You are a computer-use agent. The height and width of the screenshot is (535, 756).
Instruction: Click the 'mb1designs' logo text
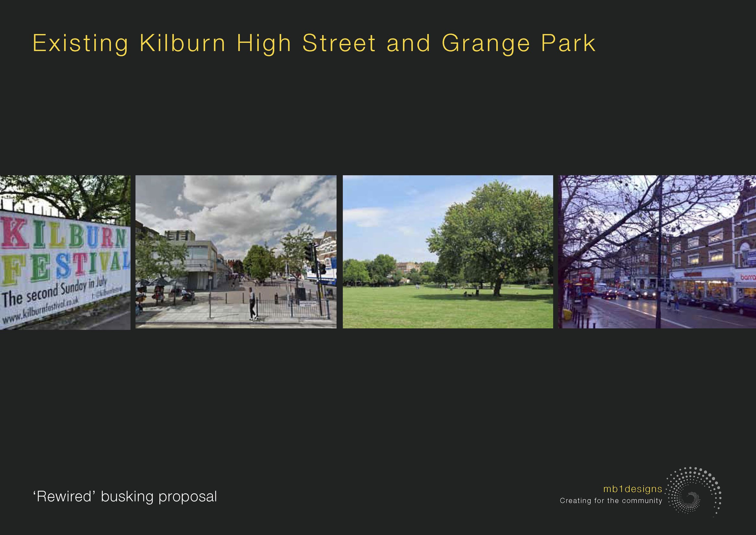(x=633, y=489)
